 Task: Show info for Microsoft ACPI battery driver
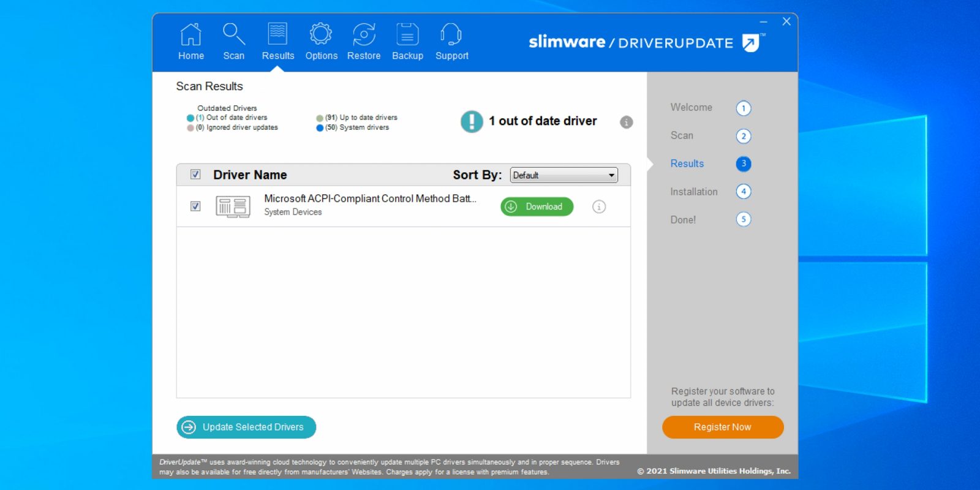coord(598,207)
